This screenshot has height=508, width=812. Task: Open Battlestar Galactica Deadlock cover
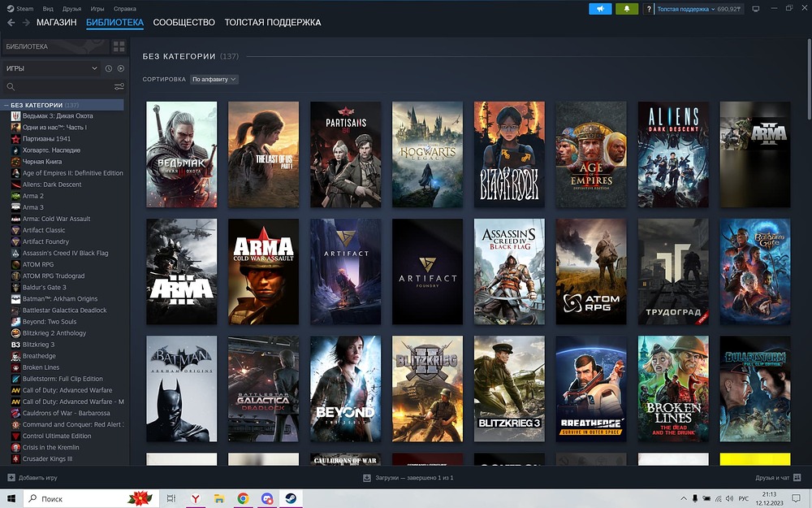coord(264,389)
